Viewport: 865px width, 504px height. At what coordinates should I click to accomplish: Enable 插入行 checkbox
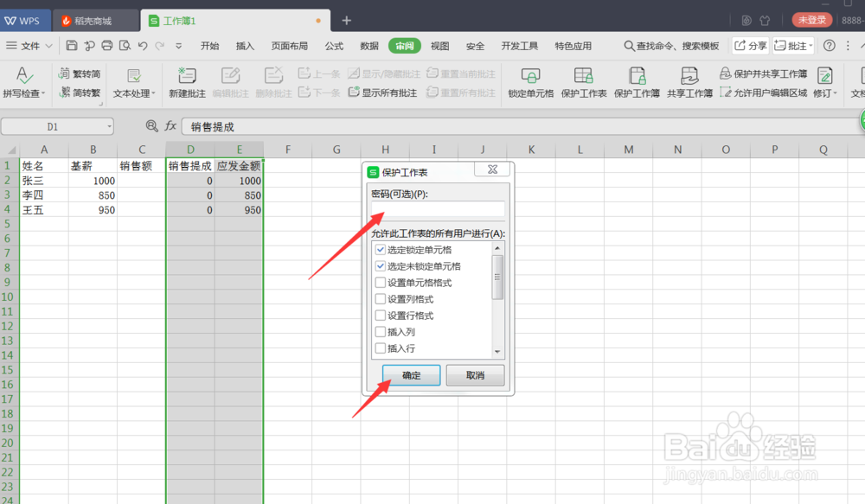click(380, 348)
